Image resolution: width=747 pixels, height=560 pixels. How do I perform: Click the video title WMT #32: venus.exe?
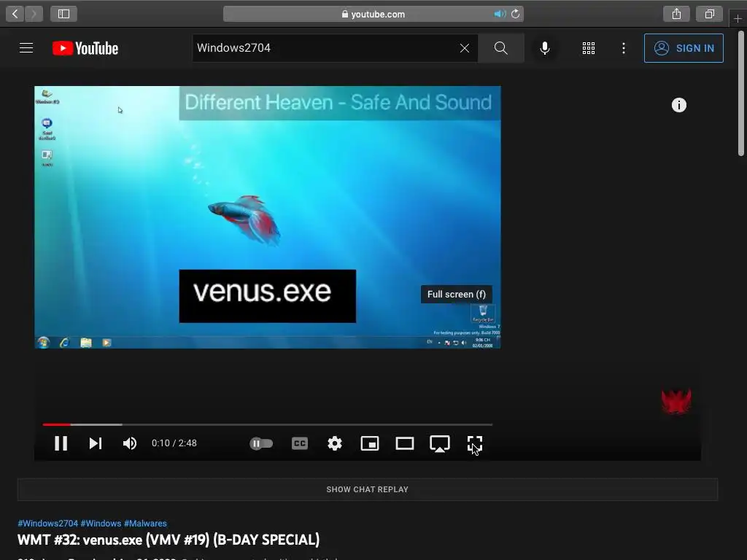pyautogui.click(x=169, y=540)
